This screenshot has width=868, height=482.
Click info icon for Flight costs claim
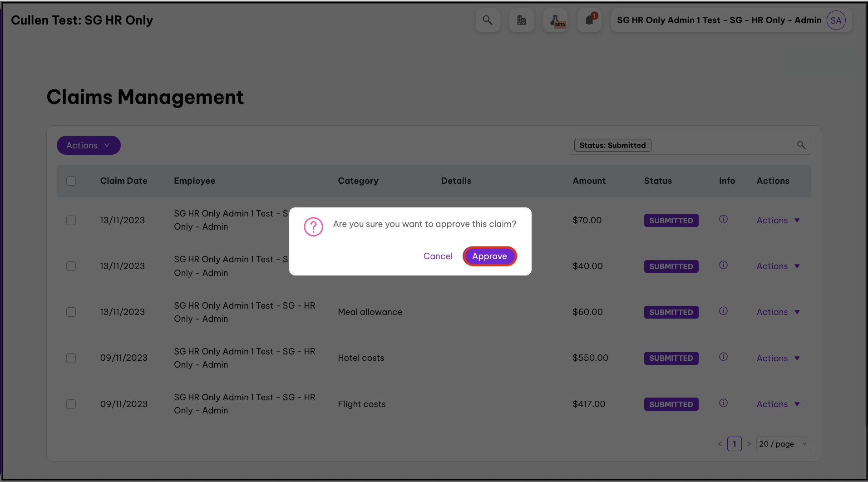click(723, 403)
